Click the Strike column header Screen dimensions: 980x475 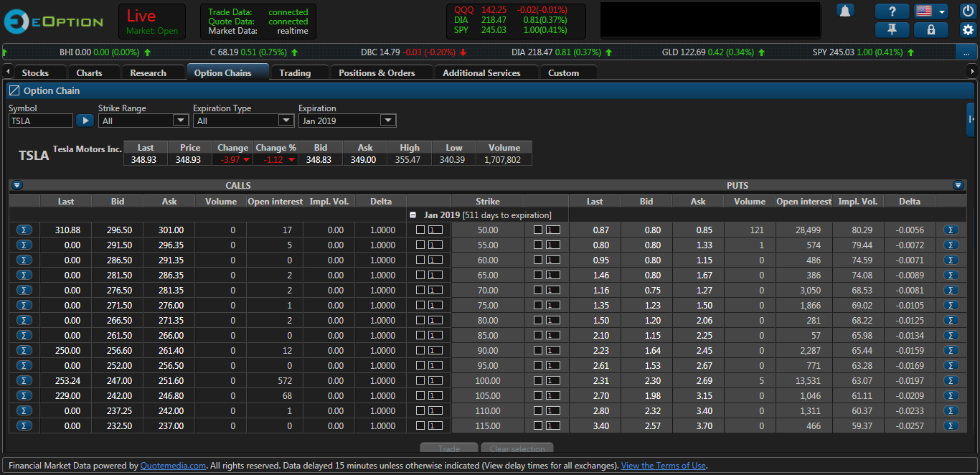pos(488,201)
